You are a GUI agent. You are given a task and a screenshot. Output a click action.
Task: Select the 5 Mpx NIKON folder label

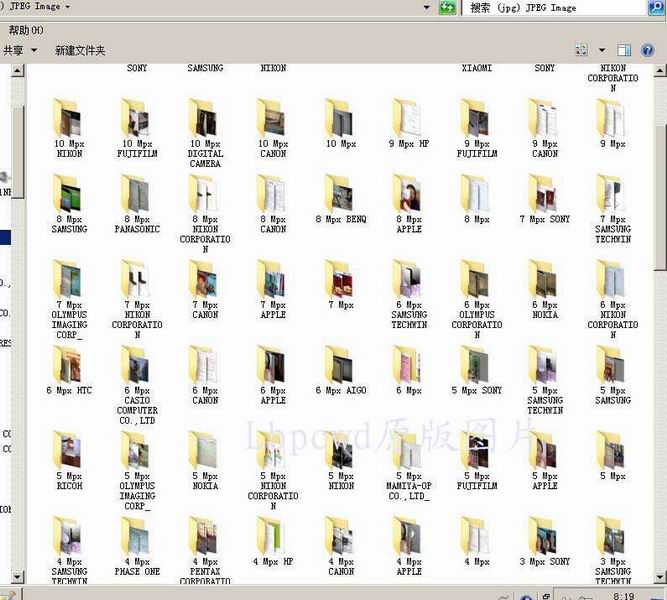[x=341, y=481]
